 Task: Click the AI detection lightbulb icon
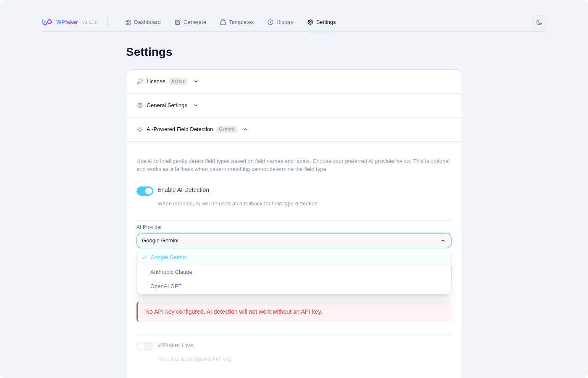140,129
